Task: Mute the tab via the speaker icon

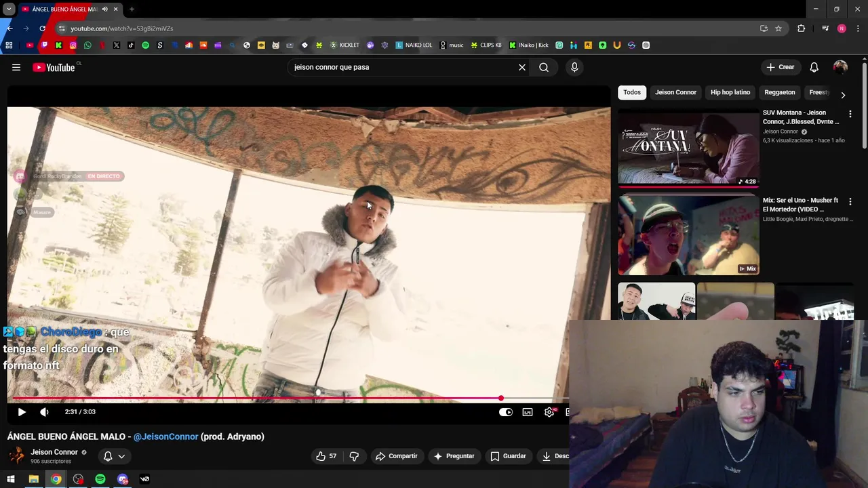Action: click(x=104, y=9)
